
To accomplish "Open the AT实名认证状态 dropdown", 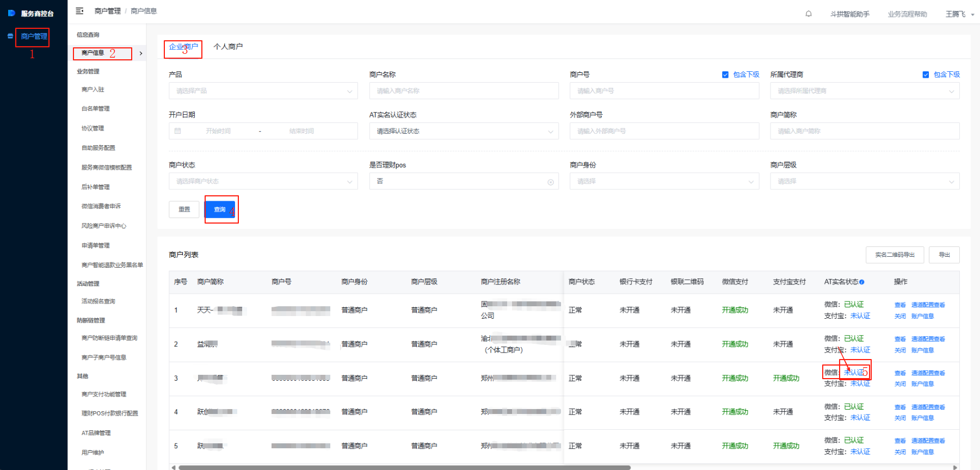I will coord(464,131).
